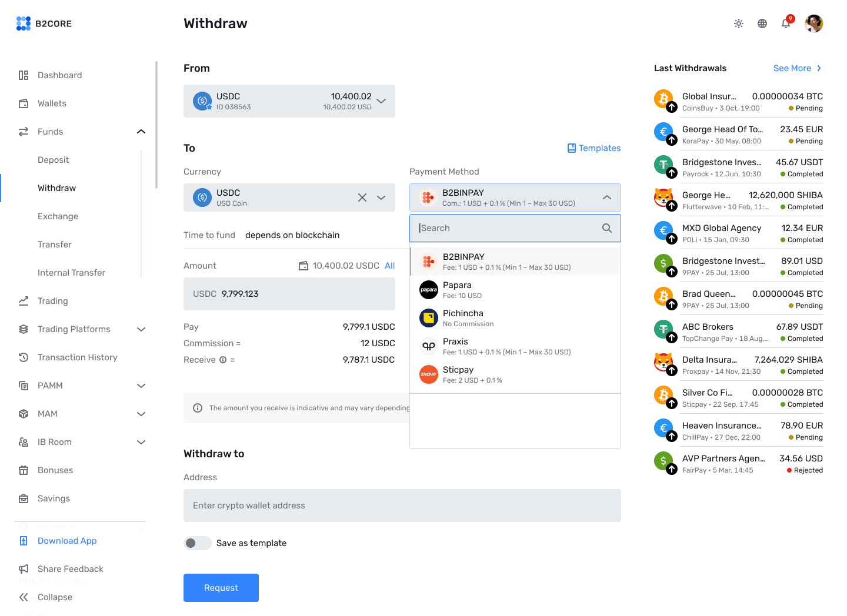This screenshot has width=847, height=616.
Task: Click the Transaction History clock icon
Action: pyautogui.click(x=24, y=357)
